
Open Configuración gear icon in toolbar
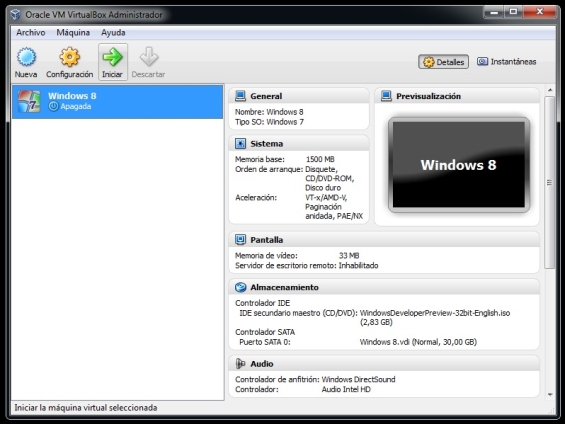70,57
